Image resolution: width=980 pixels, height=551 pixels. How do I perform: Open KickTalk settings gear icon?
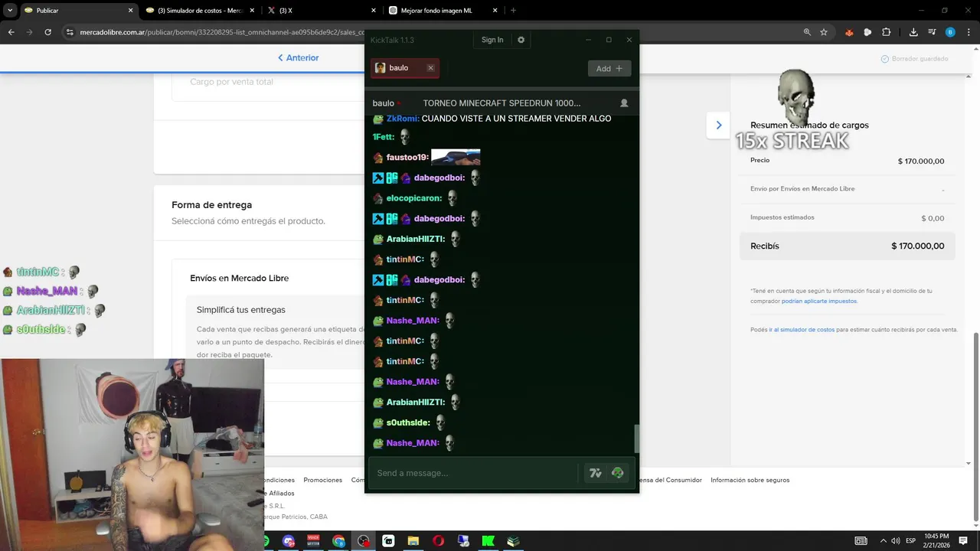(x=521, y=40)
